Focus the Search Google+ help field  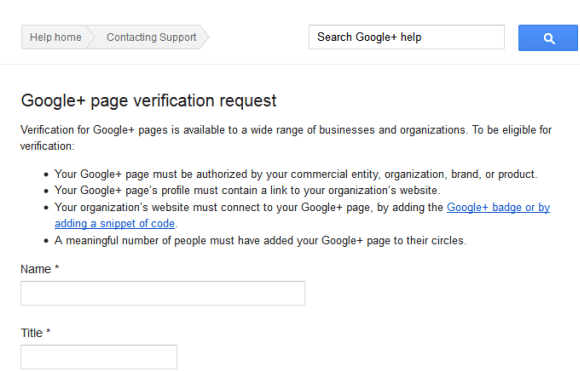pos(407,37)
